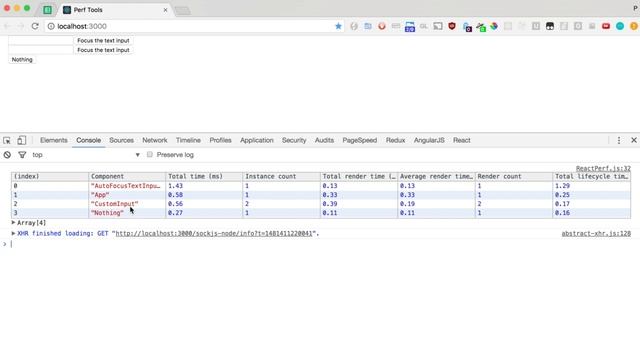
Task: Click the site info icon in address bar
Action: tap(51, 26)
